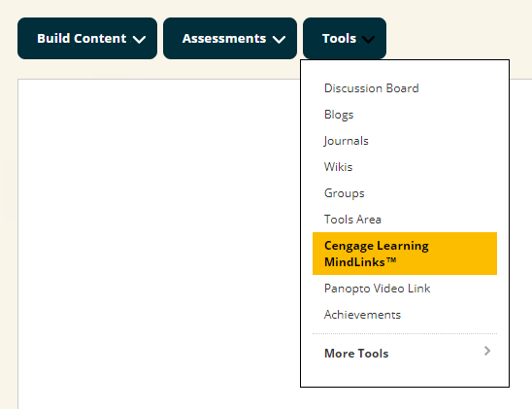Choose Panopto Video Link option

pos(377,289)
